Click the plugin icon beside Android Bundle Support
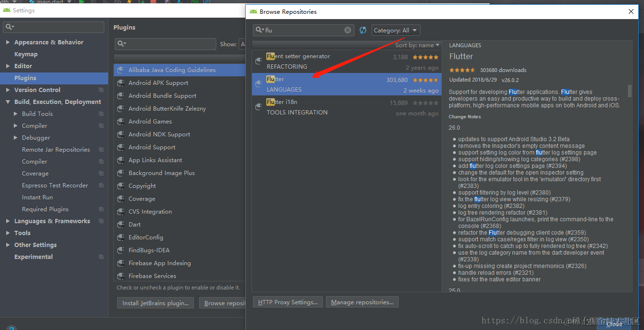Viewport: 644px width, 330px height. [x=121, y=96]
